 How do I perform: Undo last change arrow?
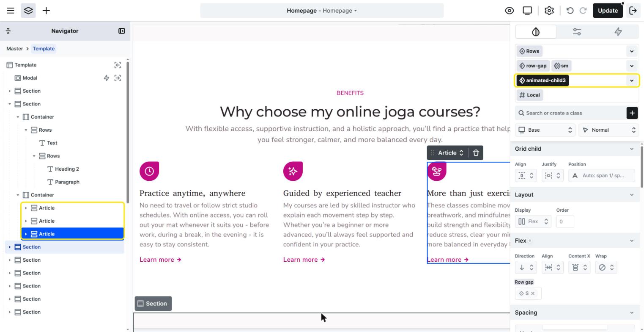[570, 11]
